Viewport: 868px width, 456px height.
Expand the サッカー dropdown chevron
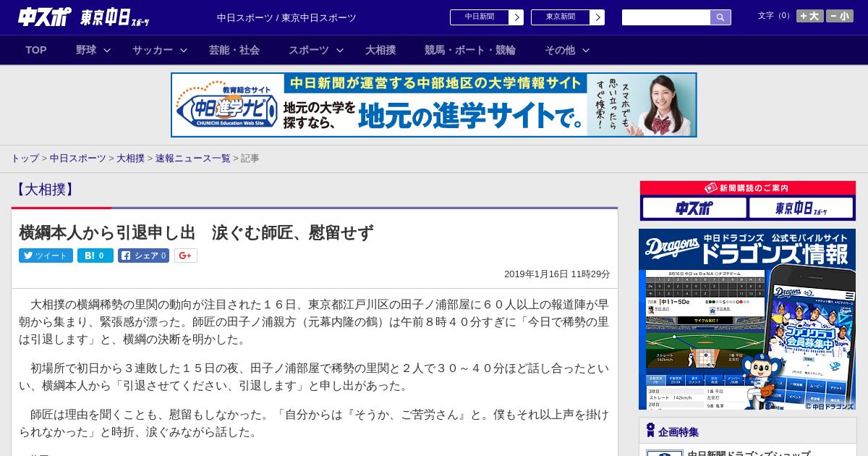click(184, 51)
